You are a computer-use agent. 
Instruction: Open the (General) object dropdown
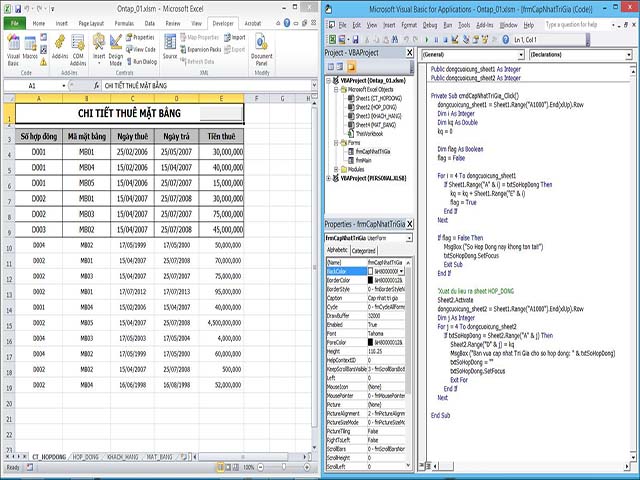[521, 55]
